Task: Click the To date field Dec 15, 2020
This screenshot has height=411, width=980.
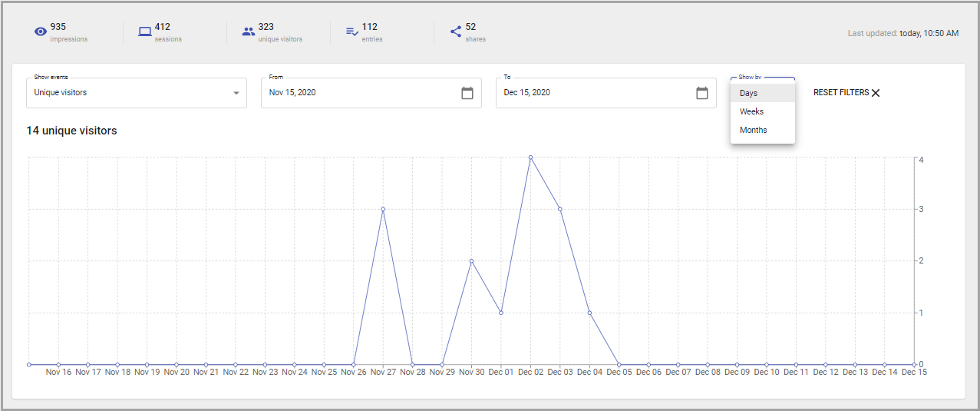Action: coord(606,93)
